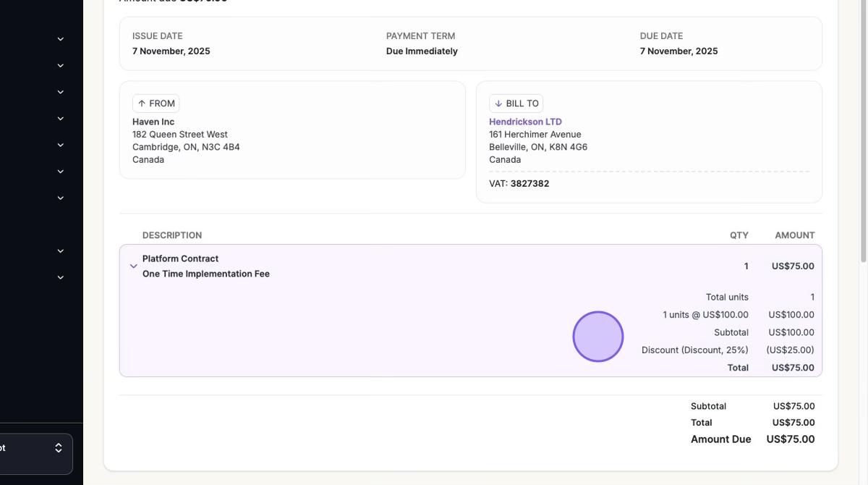
Task: Expand the topmost sidebar chevron
Action: tap(61, 39)
